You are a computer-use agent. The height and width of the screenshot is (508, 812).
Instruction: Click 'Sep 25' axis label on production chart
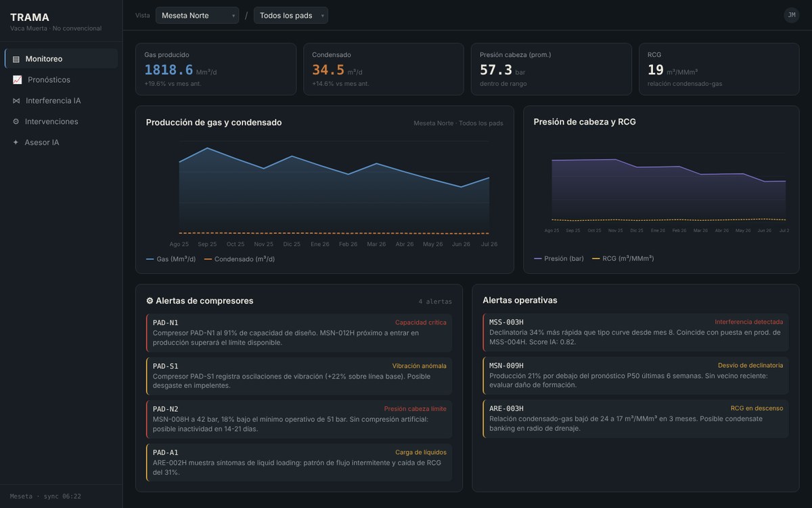click(207, 245)
